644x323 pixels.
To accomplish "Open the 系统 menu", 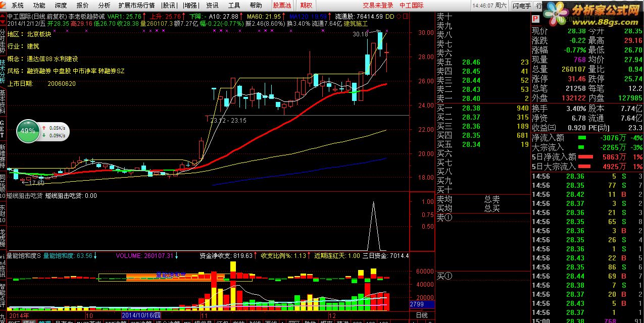I will point(18,6).
